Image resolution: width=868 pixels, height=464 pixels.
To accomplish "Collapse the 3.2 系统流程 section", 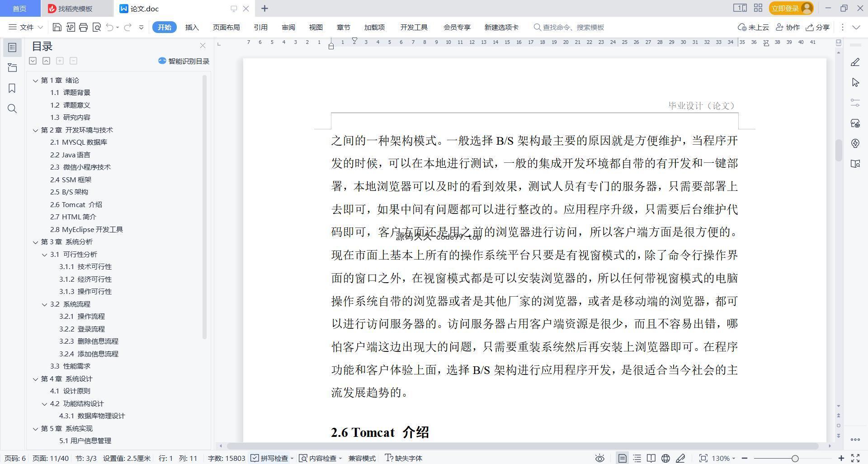I will pyautogui.click(x=44, y=304).
